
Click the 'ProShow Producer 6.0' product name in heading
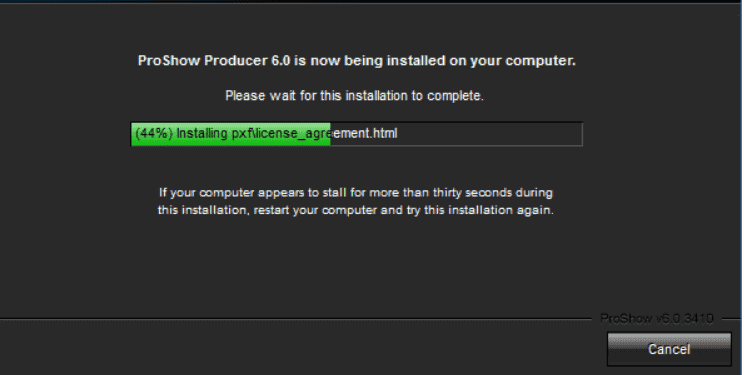(214, 61)
